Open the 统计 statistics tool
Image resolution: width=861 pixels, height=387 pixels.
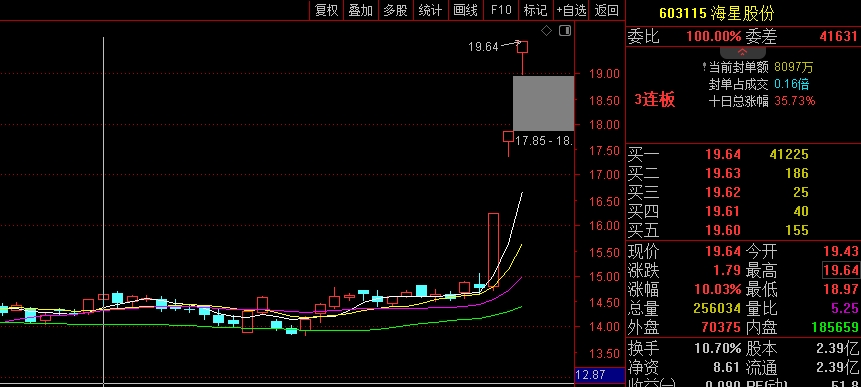430,10
